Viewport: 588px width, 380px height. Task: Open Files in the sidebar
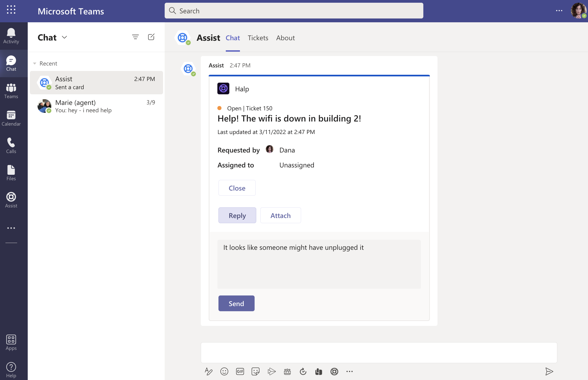pyautogui.click(x=11, y=173)
